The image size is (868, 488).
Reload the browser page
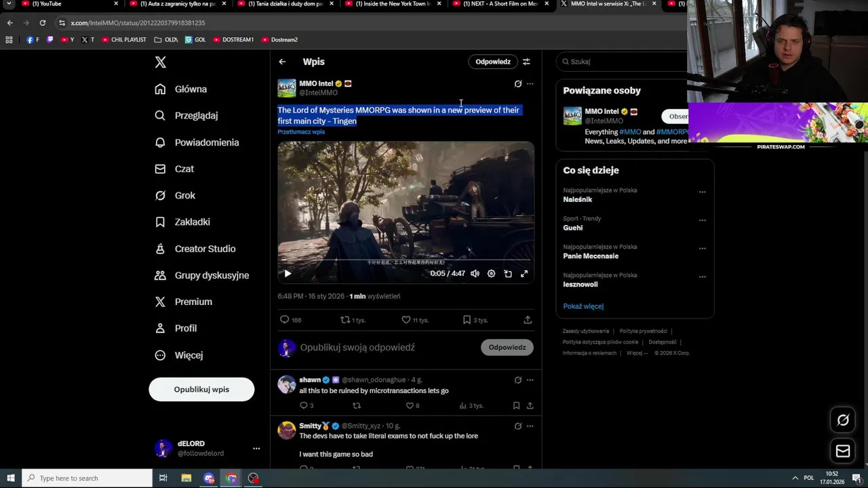tap(42, 23)
